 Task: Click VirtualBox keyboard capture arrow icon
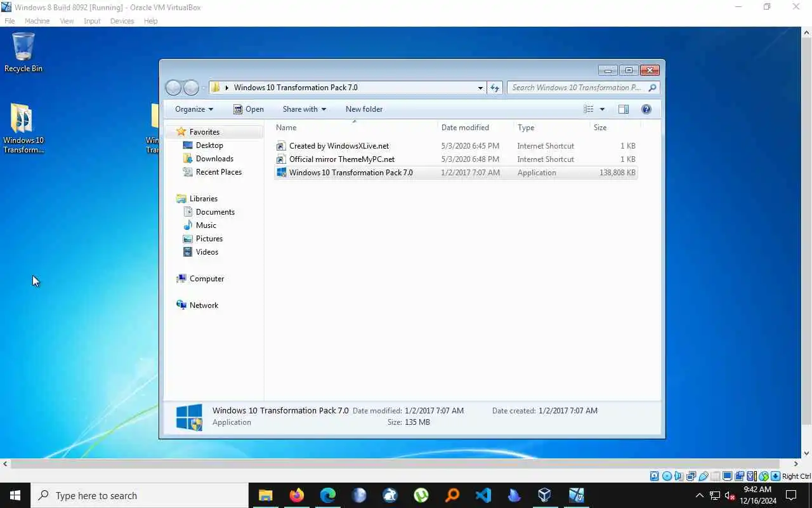775,476
